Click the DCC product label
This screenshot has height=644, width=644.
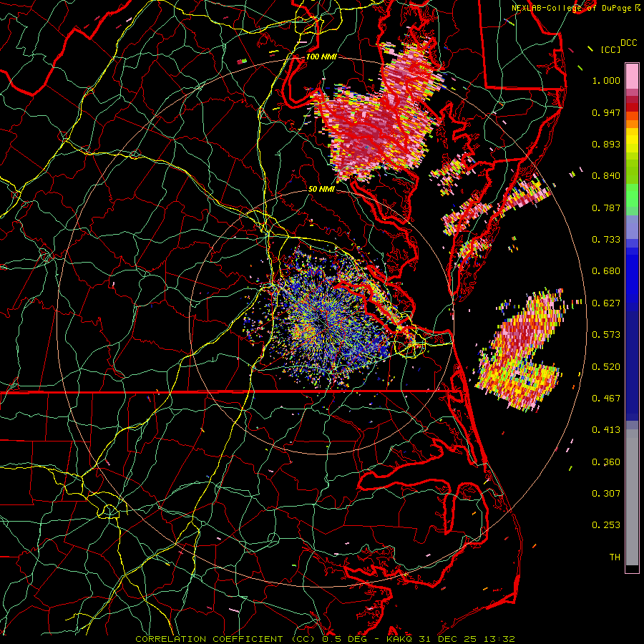(x=629, y=43)
